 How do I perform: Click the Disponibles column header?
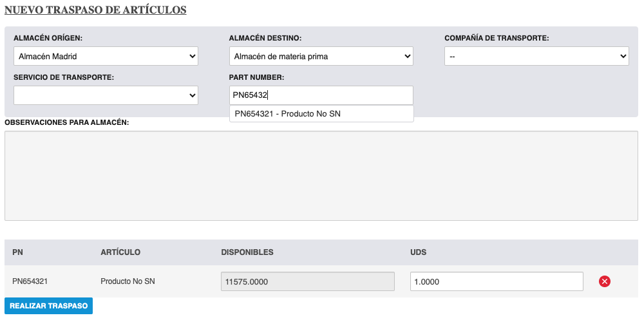247,252
